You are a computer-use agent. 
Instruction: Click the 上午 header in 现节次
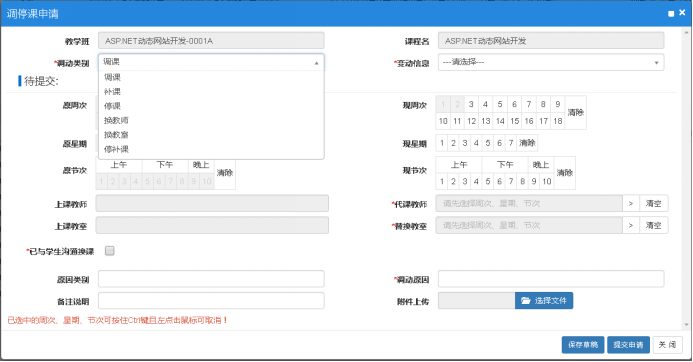tap(459, 165)
